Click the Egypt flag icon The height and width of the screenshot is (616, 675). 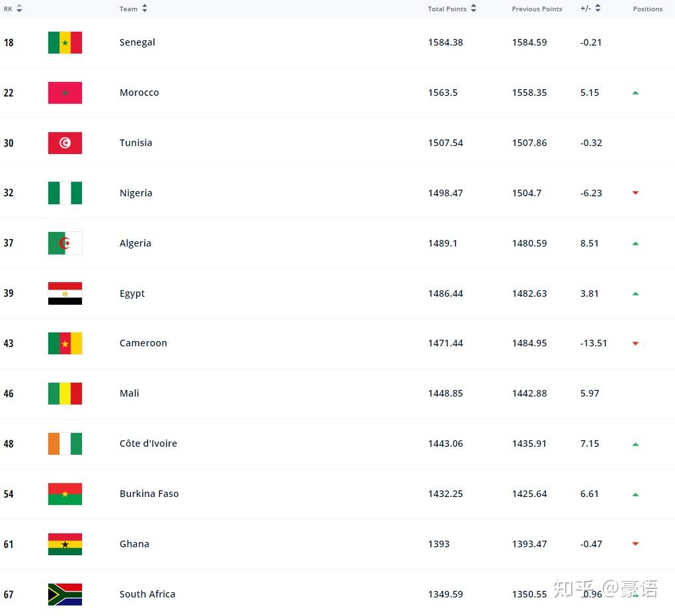[65, 293]
